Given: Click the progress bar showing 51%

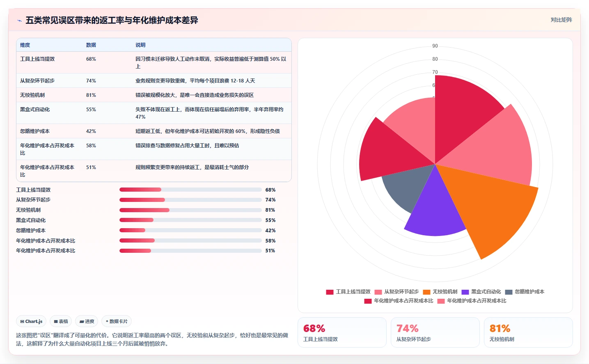Looking at the screenshot, I should coord(190,251).
